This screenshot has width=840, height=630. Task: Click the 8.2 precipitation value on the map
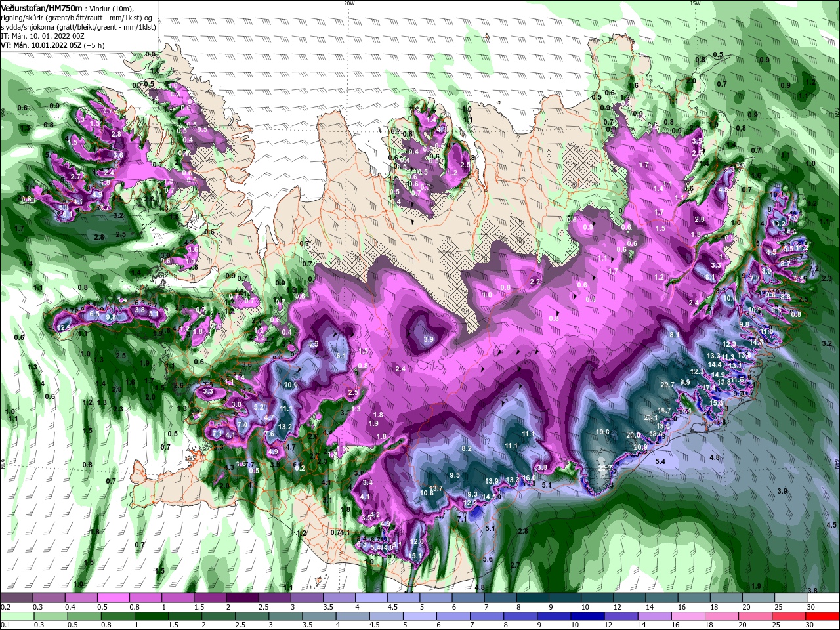pyautogui.click(x=467, y=448)
